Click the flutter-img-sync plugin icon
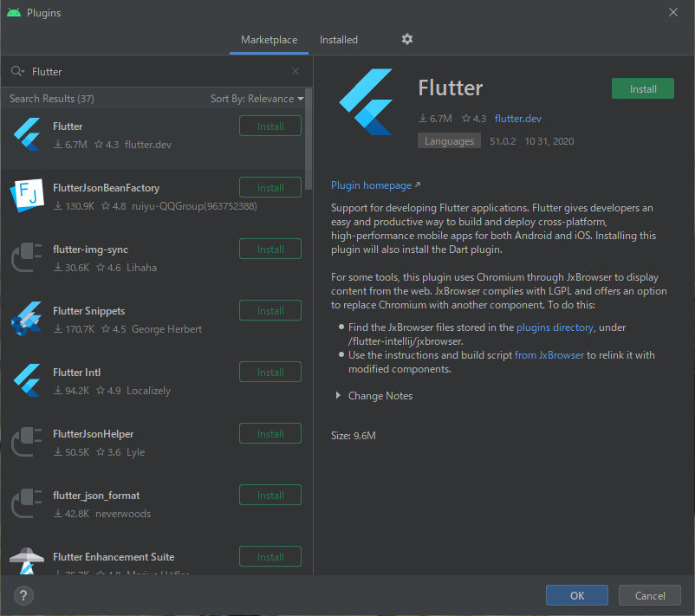 pos(27,257)
